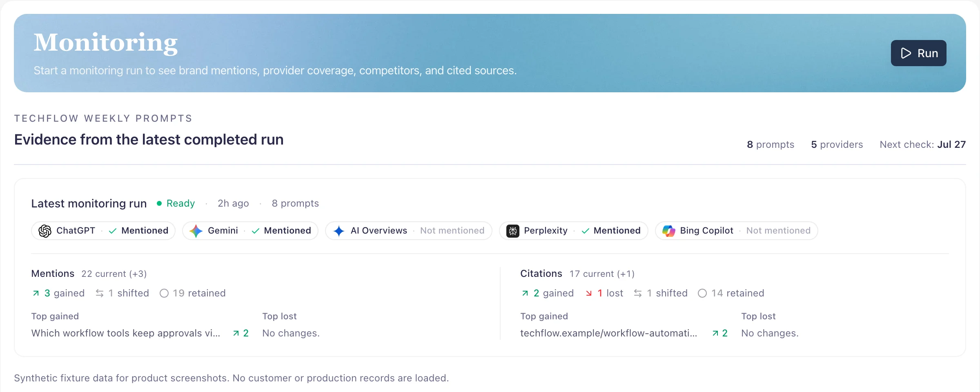Click '3 gained' under Mentions
Screen dimensions: 980x392
pos(65,293)
